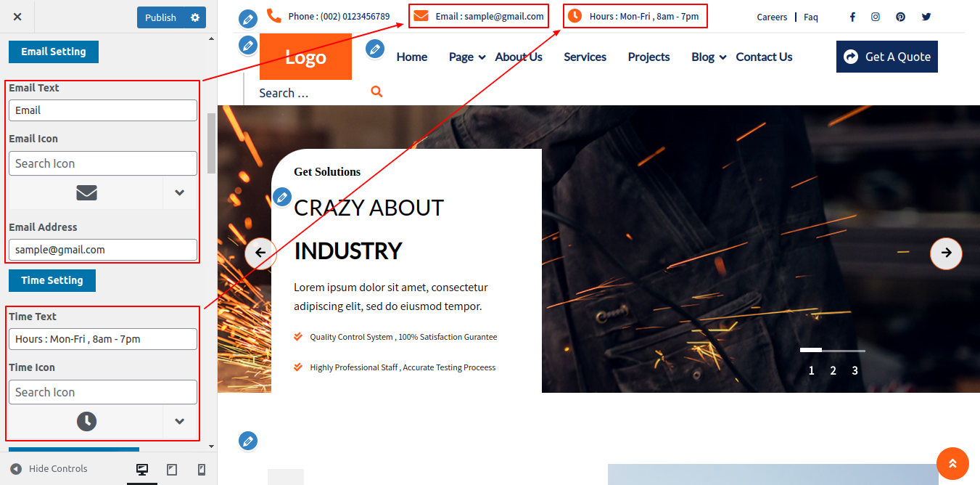The width and height of the screenshot is (980, 485).
Task: Open the Twitter social icon
Action: 926,17
